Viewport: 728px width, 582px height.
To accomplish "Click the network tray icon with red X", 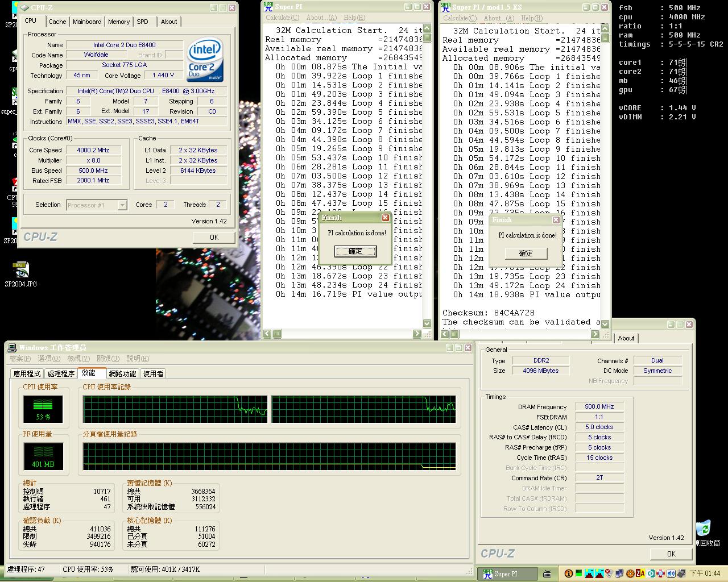I will click(610, 573).
